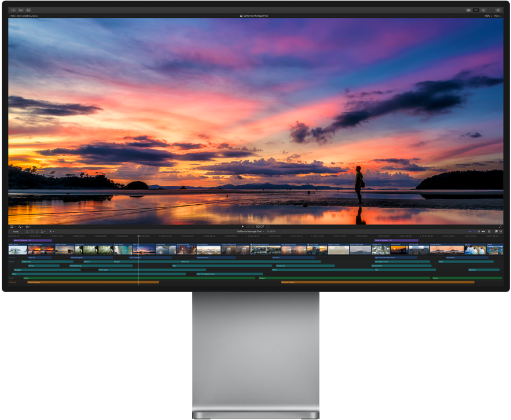
Task: Toggle audio skimming in the timeline
Action: click(x=474, y=231)
